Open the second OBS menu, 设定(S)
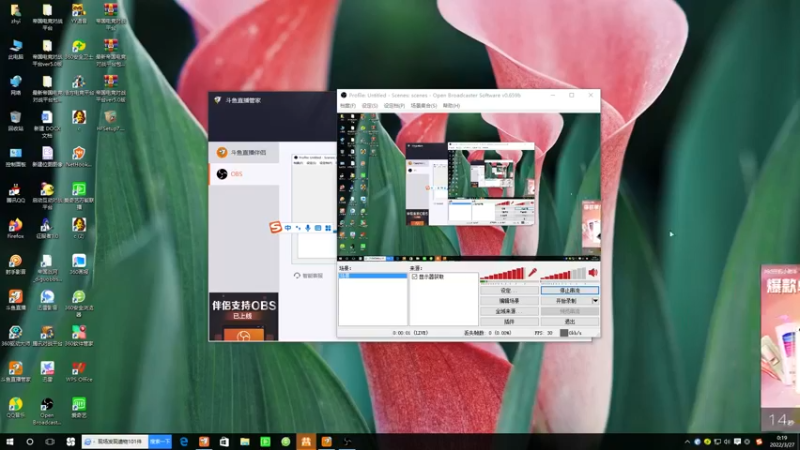This screenshot has width=800, height=450. coord(370,106)
